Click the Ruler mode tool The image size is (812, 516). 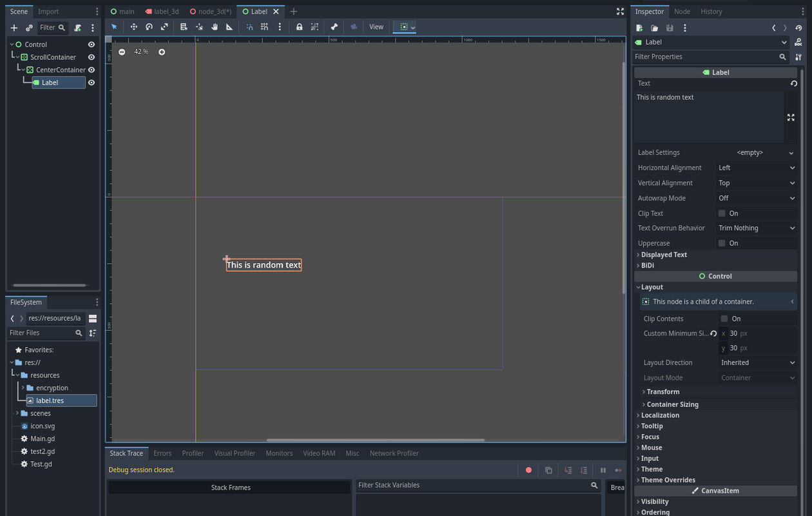point(229,27)
